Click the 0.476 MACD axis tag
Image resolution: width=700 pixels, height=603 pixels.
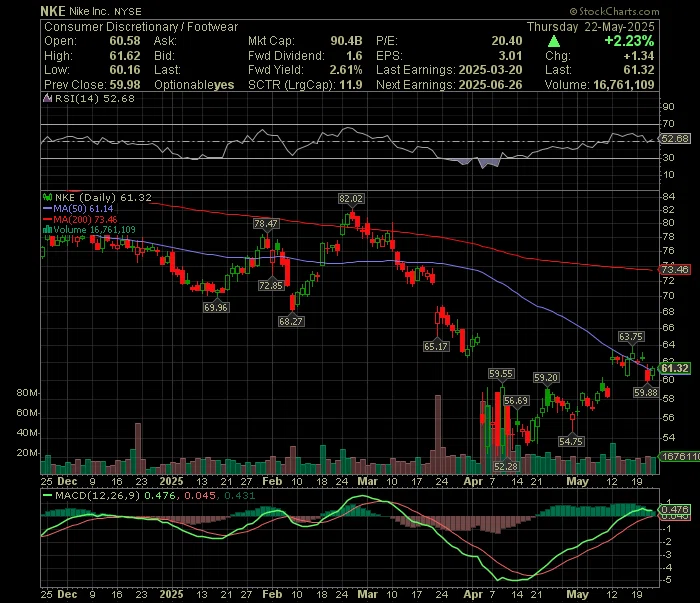675,510
